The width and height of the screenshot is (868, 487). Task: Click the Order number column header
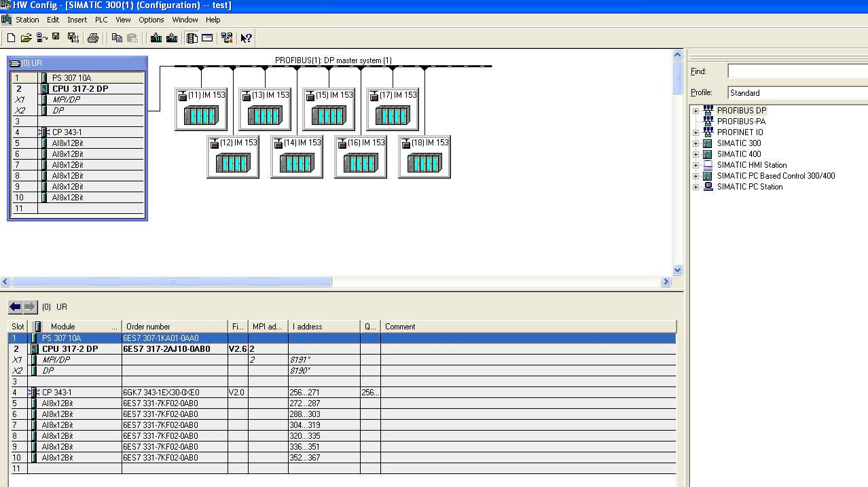(x=175, y=327)
